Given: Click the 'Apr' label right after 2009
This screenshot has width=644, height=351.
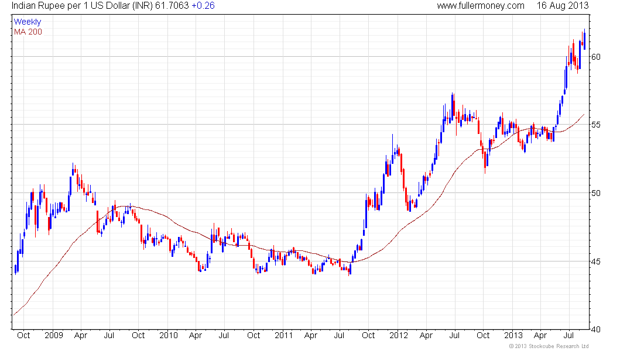Looking at the screenshot, I should coord(81,335).
